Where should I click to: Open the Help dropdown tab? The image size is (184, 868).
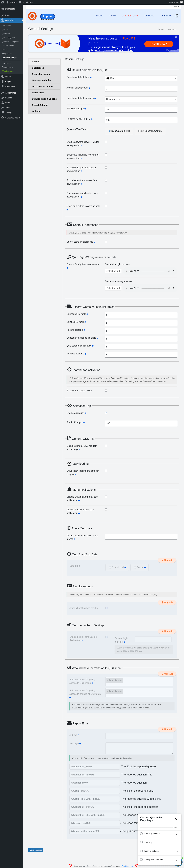176,7
